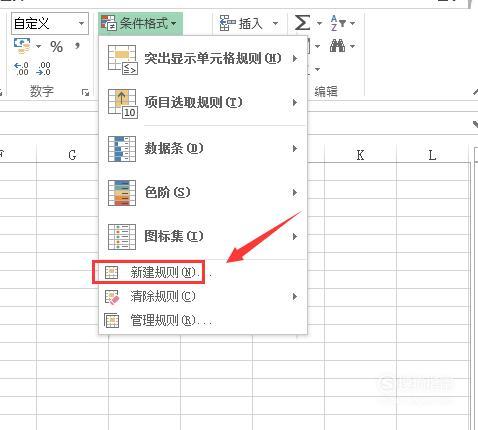478x430 pixels.
Task: Click the Icon Sets icon
Action: pyautogui.click(x=122, y=237)
